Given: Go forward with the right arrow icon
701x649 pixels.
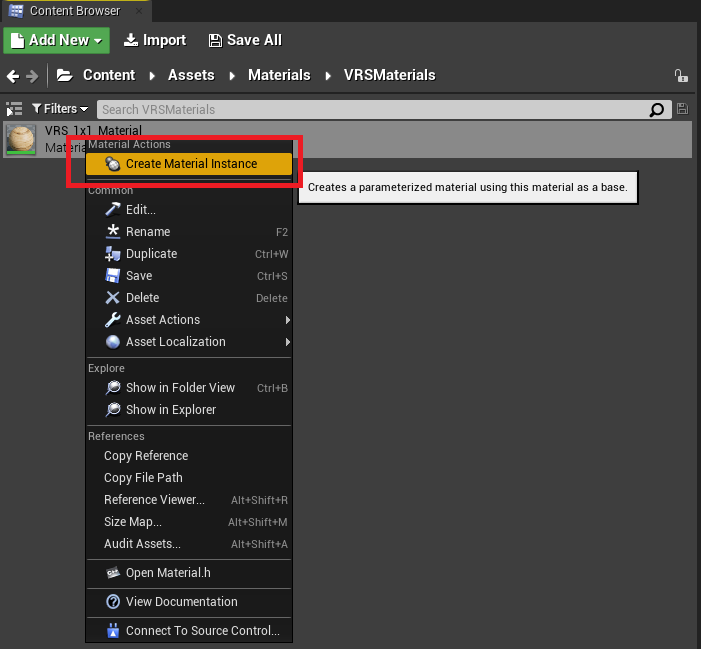Looking at the screenshot, I should pos(32,76).
